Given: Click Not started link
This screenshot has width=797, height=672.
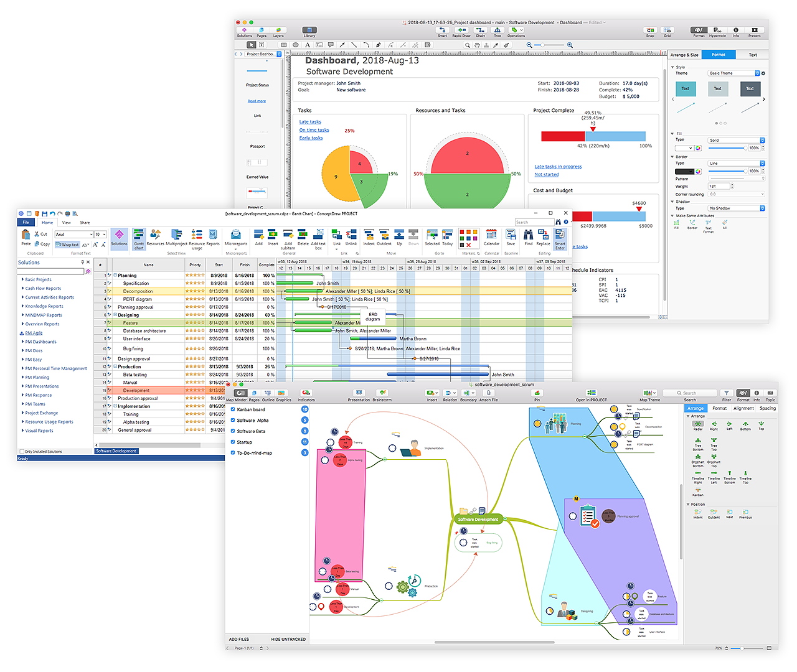Looking at the screenshot, I should 546,175.
